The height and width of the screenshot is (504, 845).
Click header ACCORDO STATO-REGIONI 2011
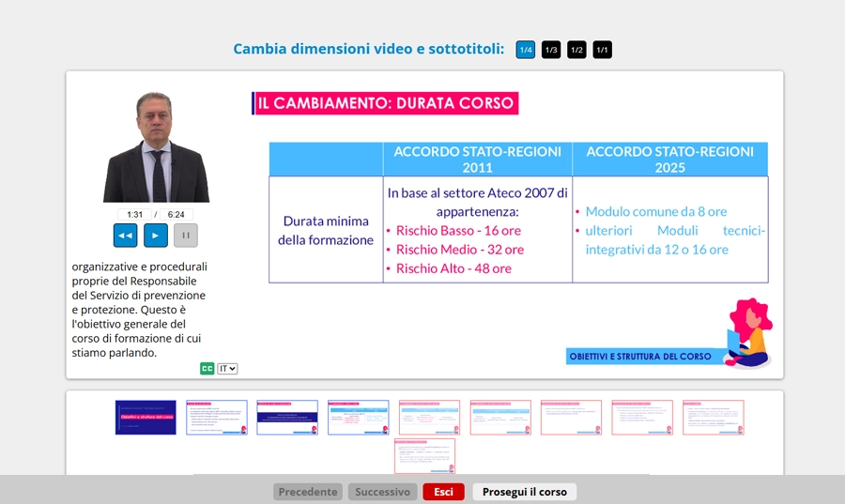pyautogui.click(x=478, y=160)
